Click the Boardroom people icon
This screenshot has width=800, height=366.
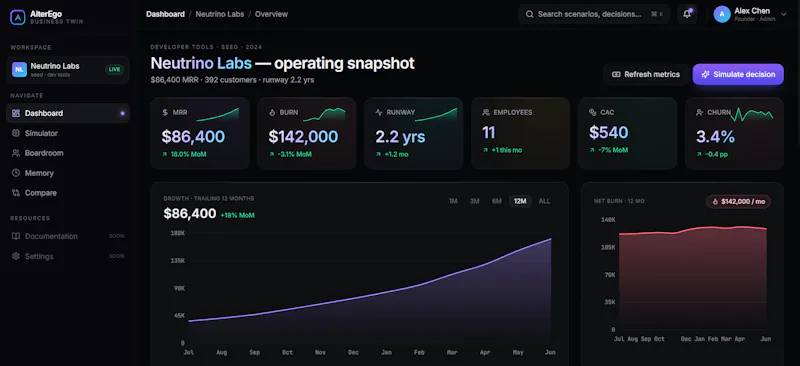[16, 153]
